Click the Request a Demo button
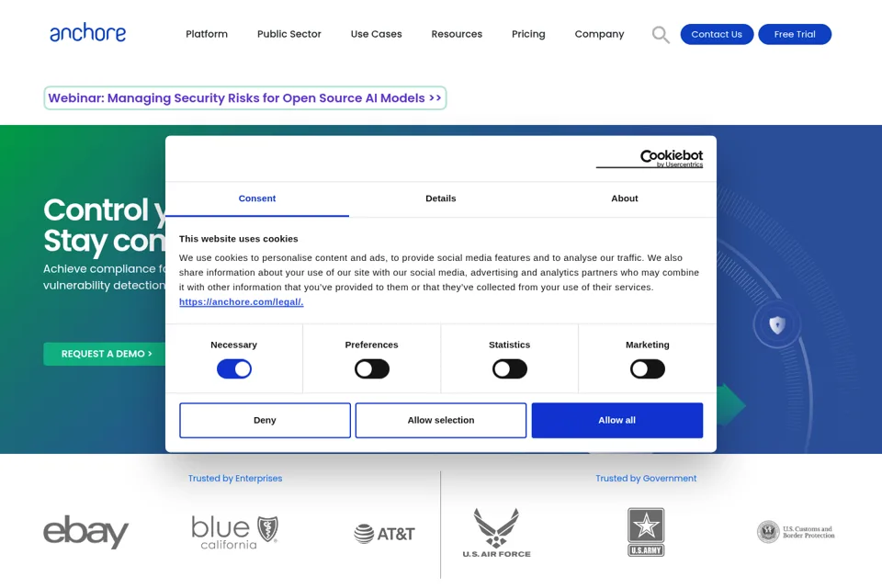The width and height of the screenshot is (882, 588). click(x=107, y=354)
